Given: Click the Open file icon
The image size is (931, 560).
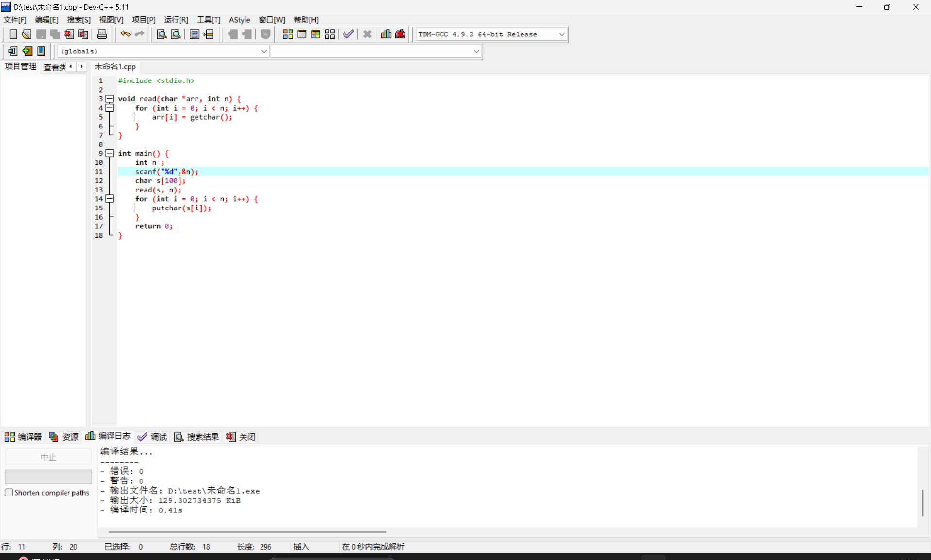Looking at the screenshot, I should point(27,34).
